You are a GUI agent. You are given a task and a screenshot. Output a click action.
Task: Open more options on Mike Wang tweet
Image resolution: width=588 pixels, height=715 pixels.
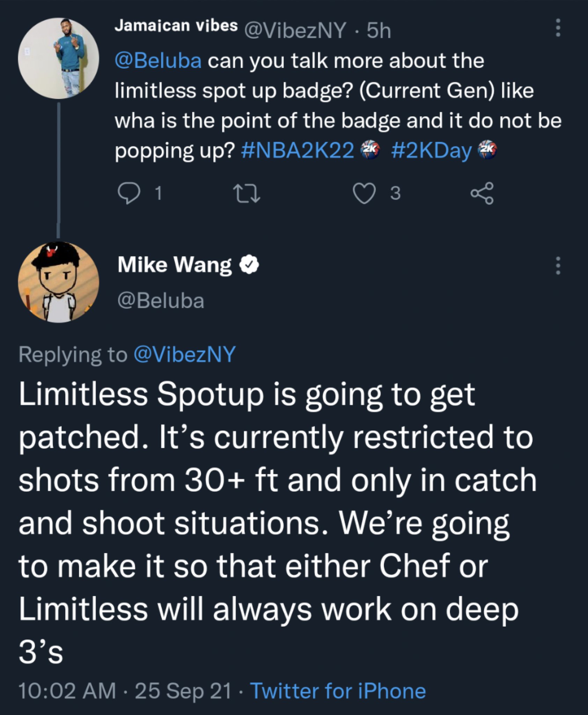tap(558, 266)
